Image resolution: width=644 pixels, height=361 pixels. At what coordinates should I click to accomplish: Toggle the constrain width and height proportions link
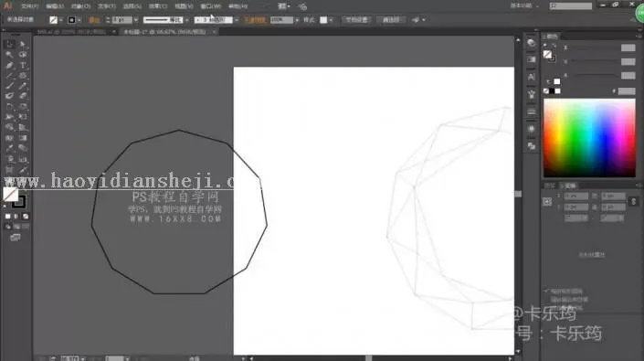pos(633,201)
